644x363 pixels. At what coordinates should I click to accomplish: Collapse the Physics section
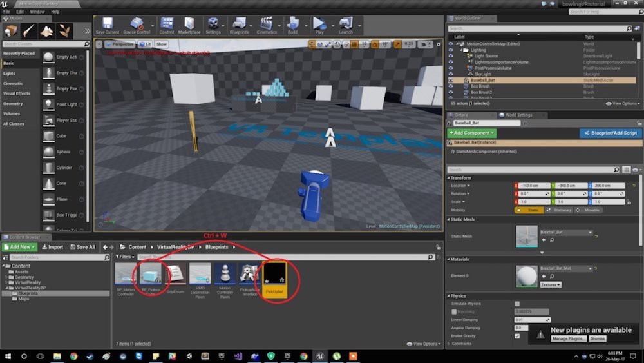coord(448,296)
